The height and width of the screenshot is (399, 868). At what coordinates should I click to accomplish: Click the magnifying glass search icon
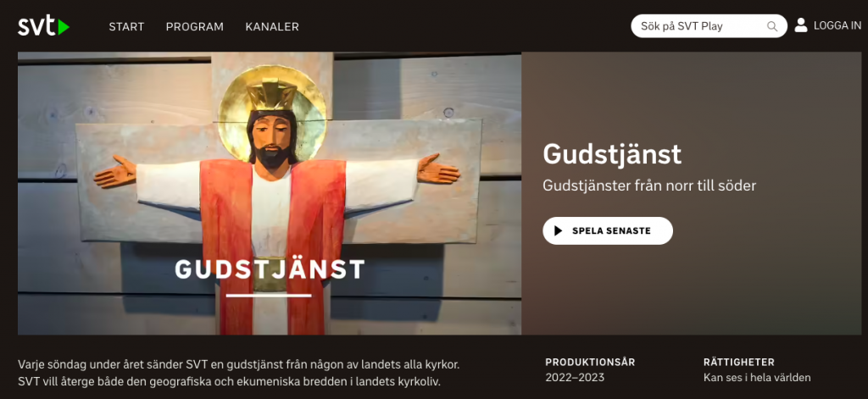pos(771,26)
